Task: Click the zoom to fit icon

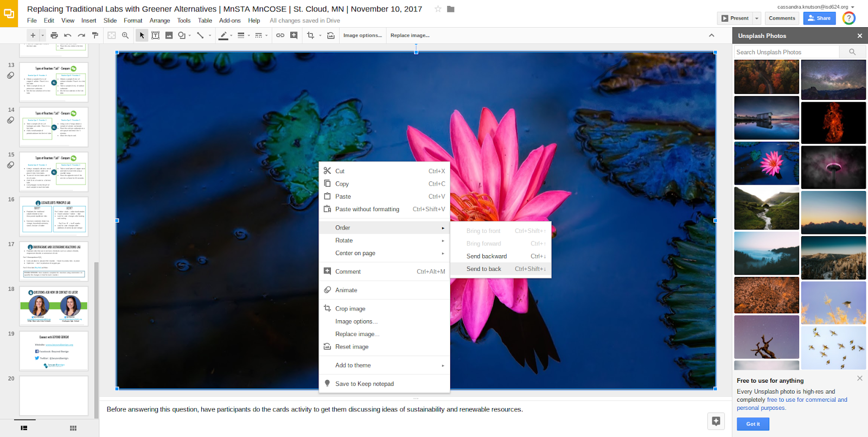Action: click(x=112, y=35)
